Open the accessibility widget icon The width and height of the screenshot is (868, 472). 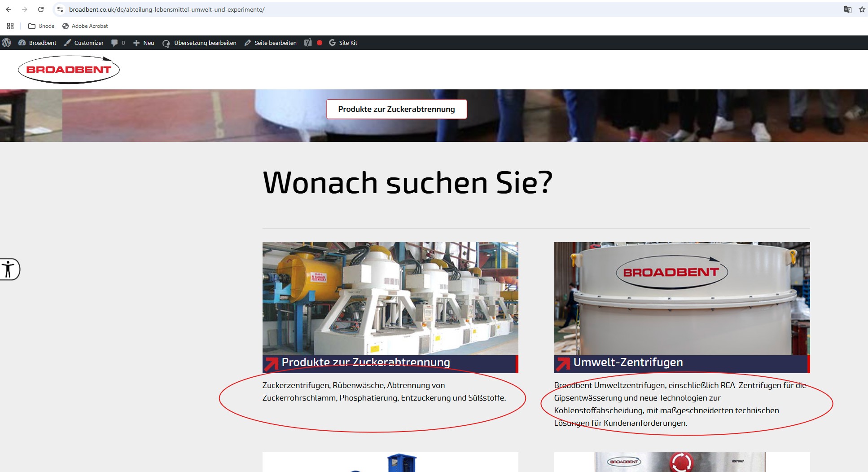(9, 269)
